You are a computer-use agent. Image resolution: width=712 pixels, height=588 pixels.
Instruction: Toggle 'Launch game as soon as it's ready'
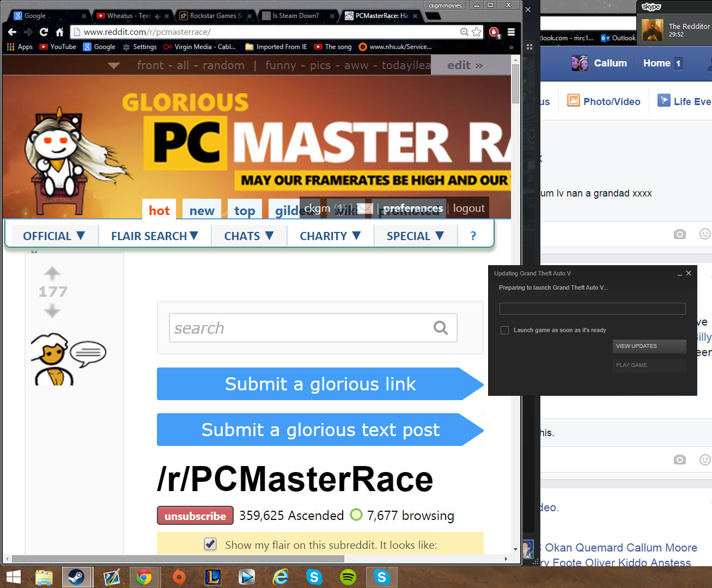click(504, 330)
